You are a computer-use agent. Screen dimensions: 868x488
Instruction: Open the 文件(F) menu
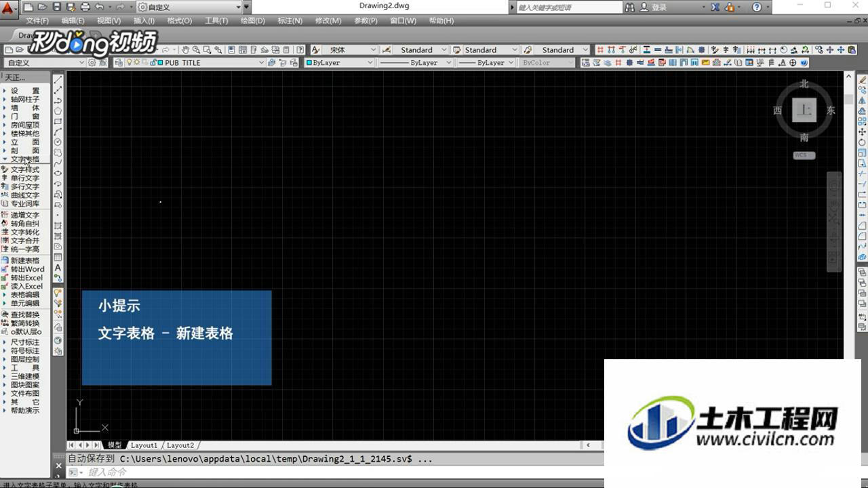click(x=37, y=21)
